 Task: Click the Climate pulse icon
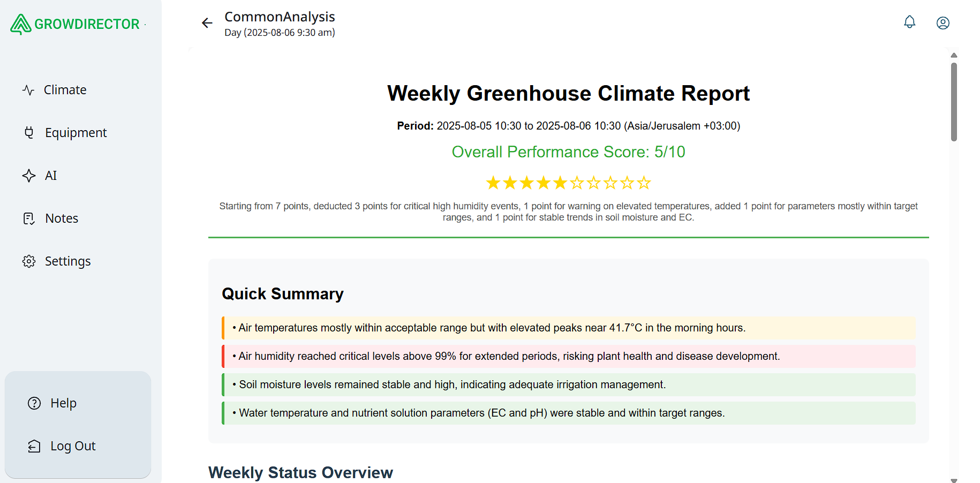(x=28, y=90)
